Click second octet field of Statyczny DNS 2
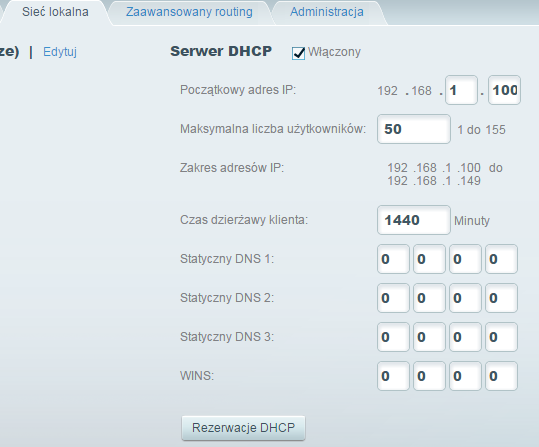The width and height of the screenshot is (539, 447). (429, 298)
